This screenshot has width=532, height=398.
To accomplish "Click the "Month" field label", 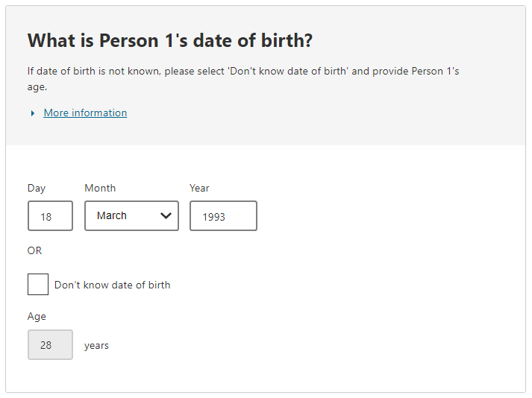I will pos(100,189).
